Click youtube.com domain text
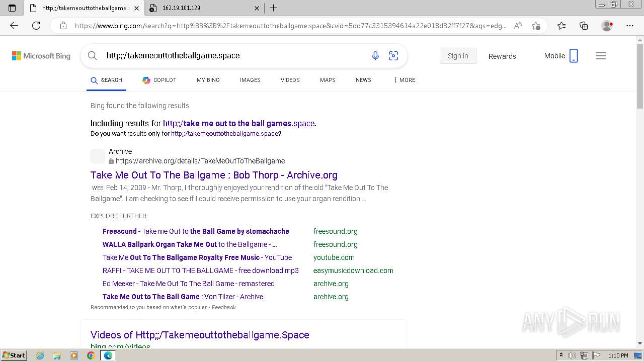The width and height of the screenshot is (644, 362). (x=334, y=257)
